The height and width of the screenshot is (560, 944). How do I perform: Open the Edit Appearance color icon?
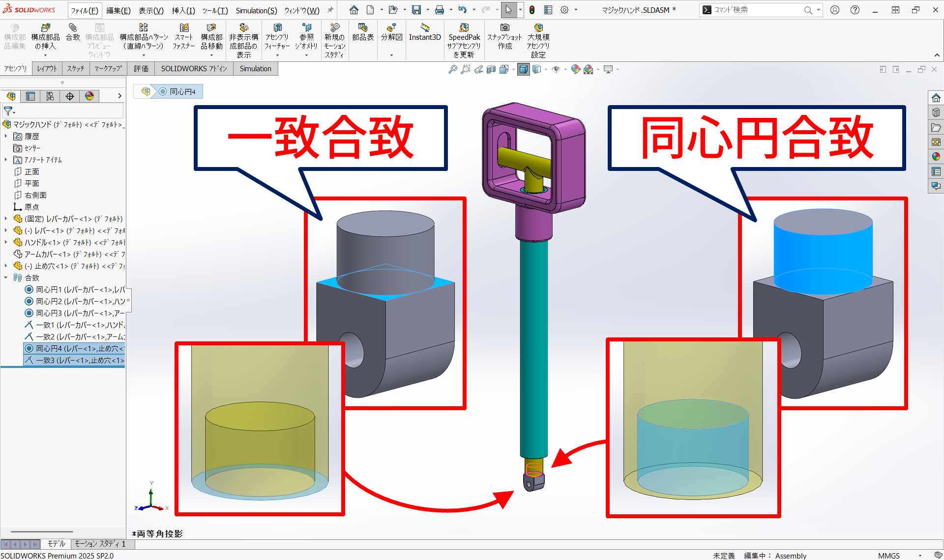(x=576, y=69)
